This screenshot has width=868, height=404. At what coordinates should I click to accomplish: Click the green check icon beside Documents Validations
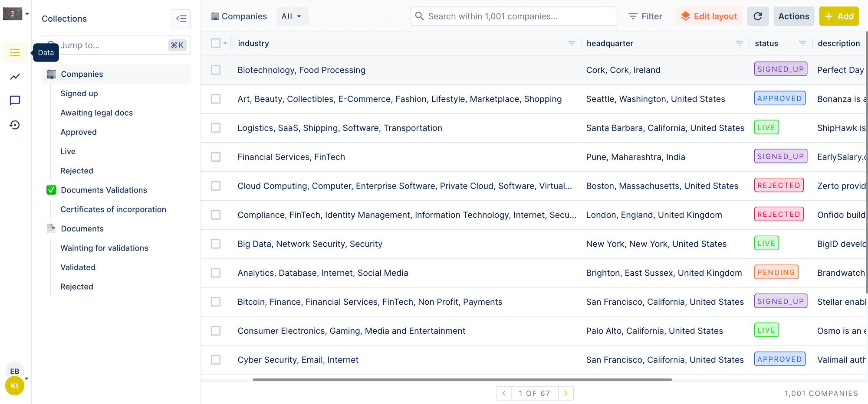click(51, 190)
